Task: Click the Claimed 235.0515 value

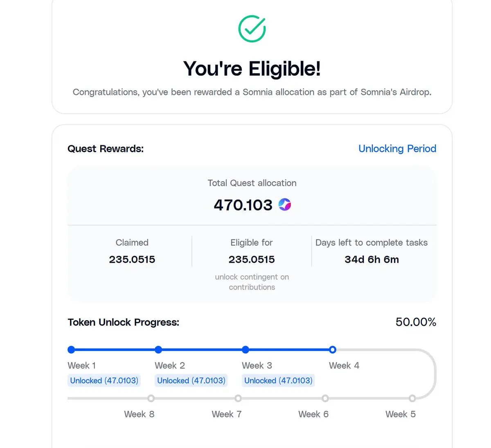Action: point(132,259)
